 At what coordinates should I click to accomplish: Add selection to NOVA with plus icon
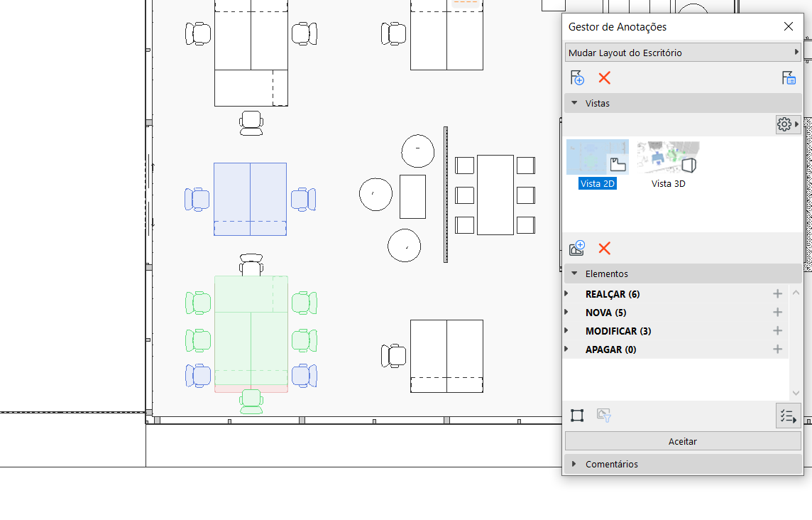click(777, 313)
